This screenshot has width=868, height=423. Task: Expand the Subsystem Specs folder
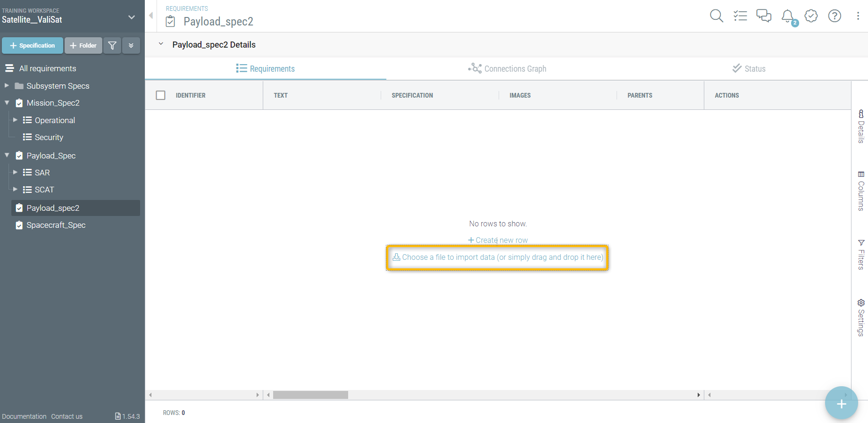point(7,85)
